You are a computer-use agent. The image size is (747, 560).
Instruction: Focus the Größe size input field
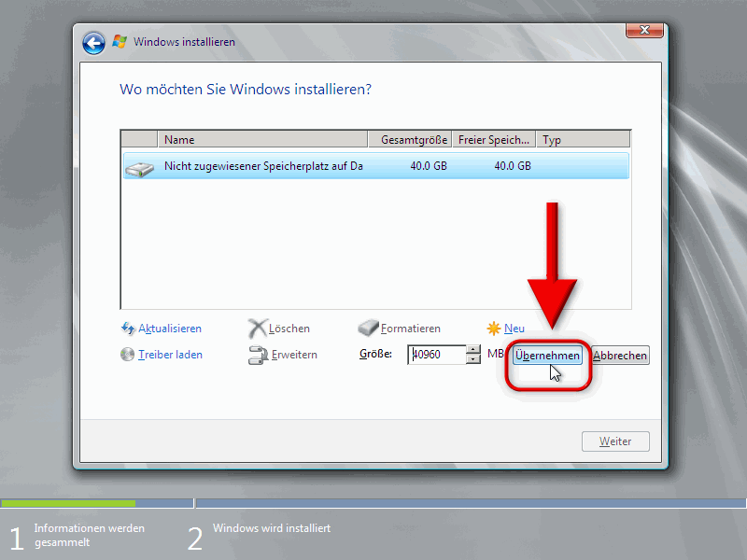pos(436,355)
